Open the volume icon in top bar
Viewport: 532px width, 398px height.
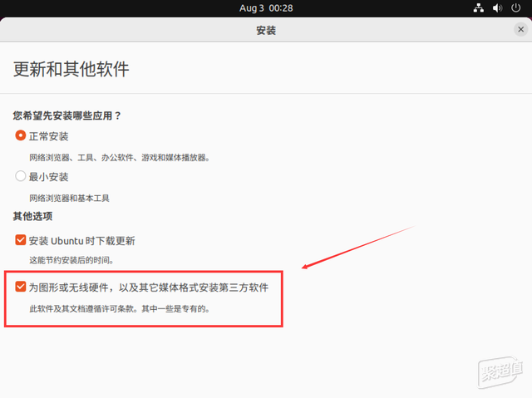[x=497, y=7]
